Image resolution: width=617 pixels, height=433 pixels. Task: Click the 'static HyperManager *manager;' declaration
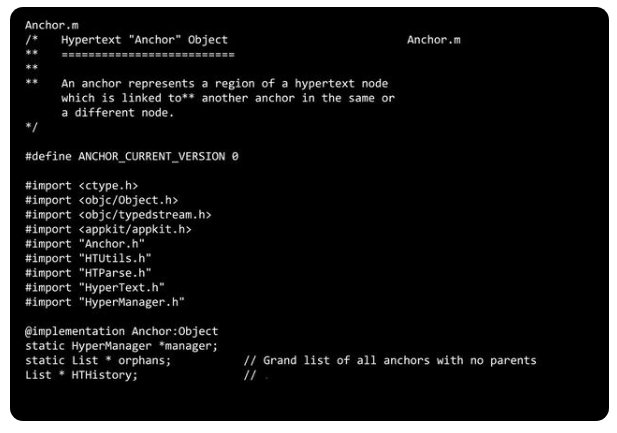[122, 346]
